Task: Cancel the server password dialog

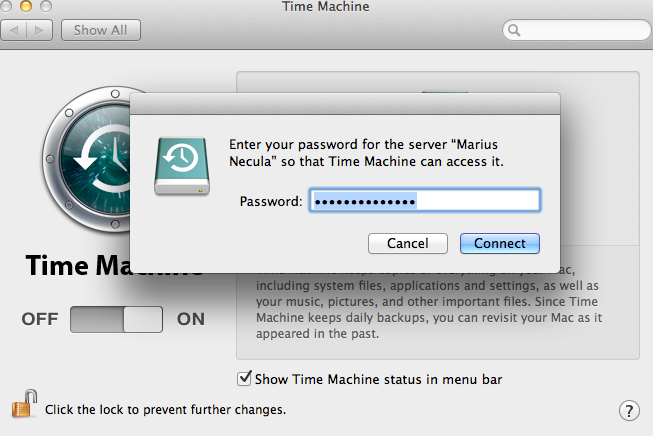Action: pos(408,243)
